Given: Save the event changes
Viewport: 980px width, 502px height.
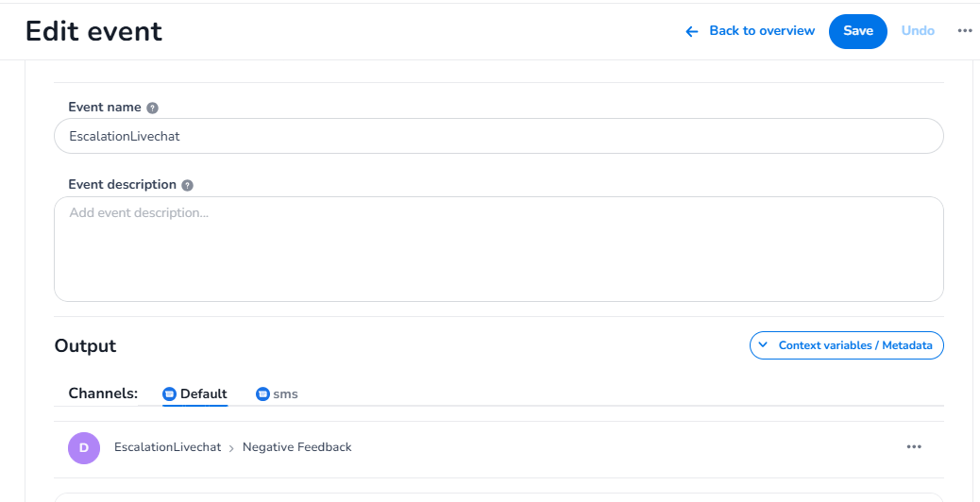Looking at the screenshot, I should (857, 31).
